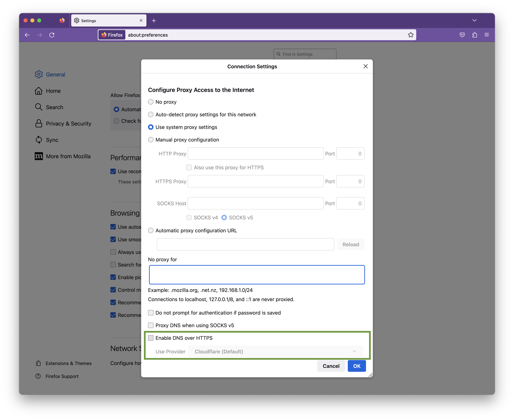Open the Use Provider Cloudflare dropdown

pyautogui.click(x=276, y=352)
